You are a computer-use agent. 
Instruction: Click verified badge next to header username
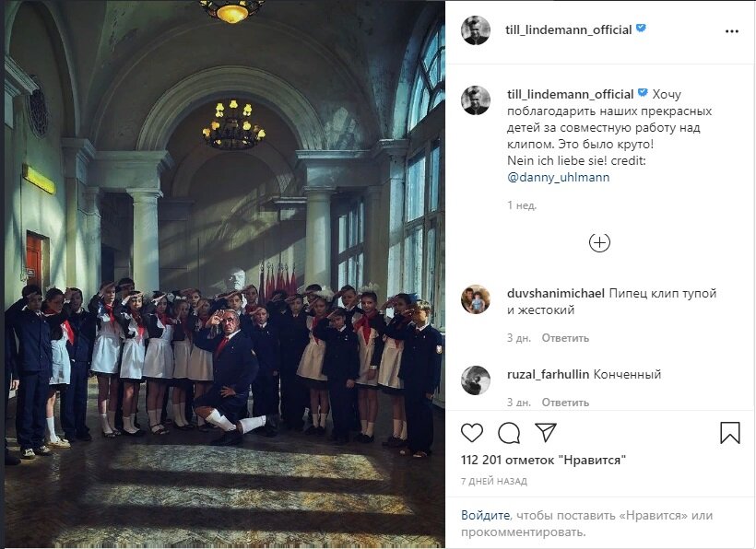pyautogui.click(x=641, y=28)
